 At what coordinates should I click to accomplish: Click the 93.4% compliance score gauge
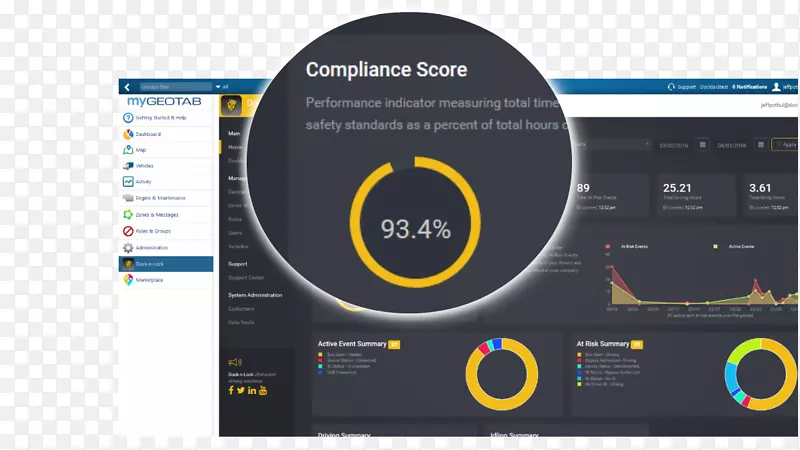coord(415,222)
